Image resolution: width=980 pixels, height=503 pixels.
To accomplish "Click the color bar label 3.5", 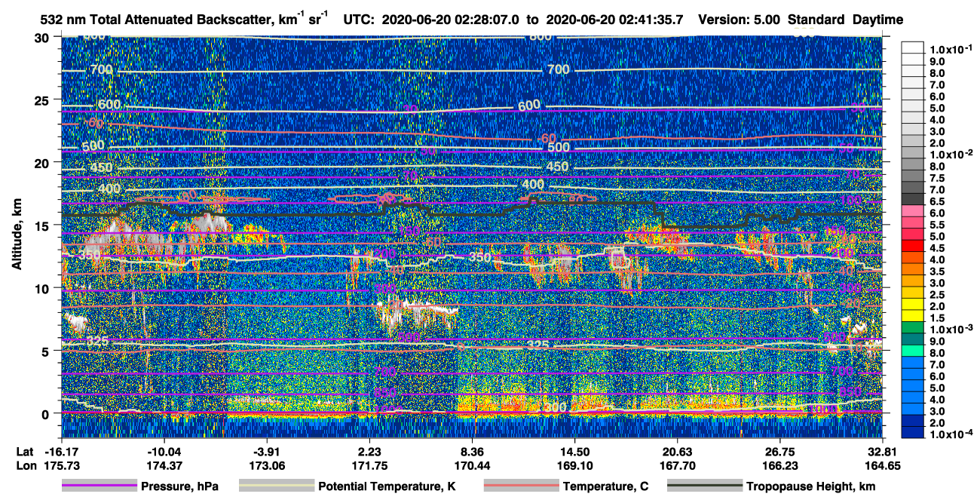I will click(x=936, y=271).
